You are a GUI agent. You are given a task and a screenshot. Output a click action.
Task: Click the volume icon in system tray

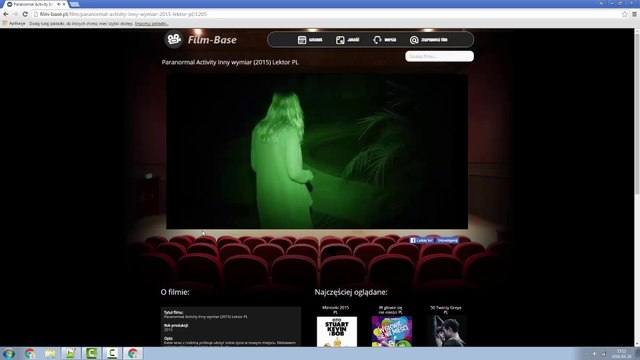click(595, 354)
